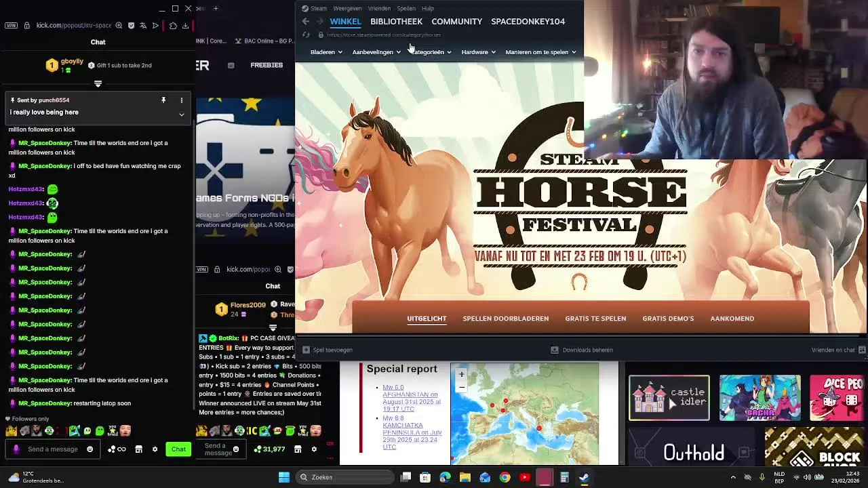The width and height of the screenshot is (868, 488).
Task: Open File Explorer from the taskbar
Action: (x=465, y=477)
